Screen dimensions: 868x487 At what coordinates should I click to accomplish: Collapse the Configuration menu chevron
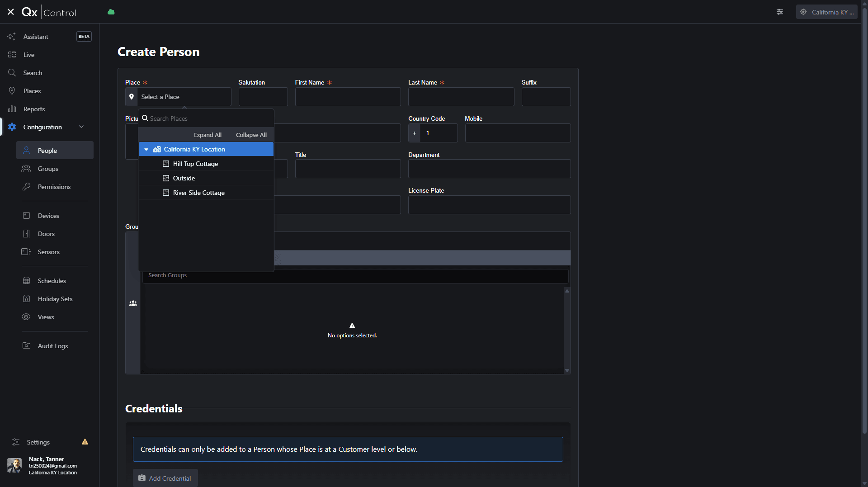[x=81, y=127]
